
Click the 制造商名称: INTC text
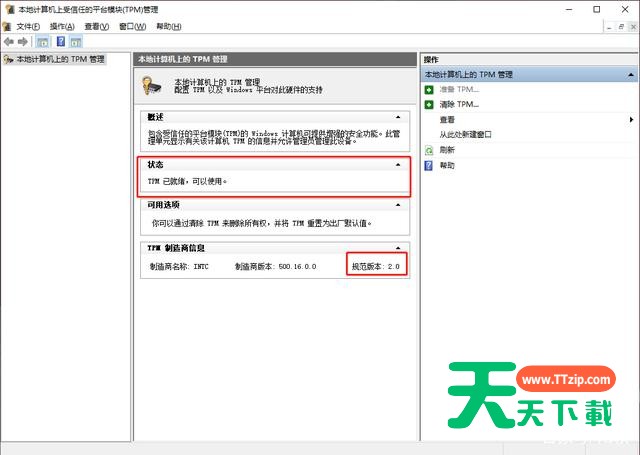[179, 266]
